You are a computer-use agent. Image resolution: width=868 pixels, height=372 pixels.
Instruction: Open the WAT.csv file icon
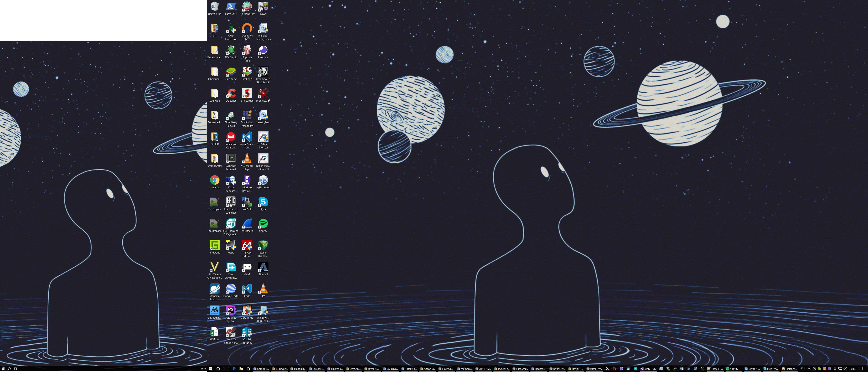215,334
